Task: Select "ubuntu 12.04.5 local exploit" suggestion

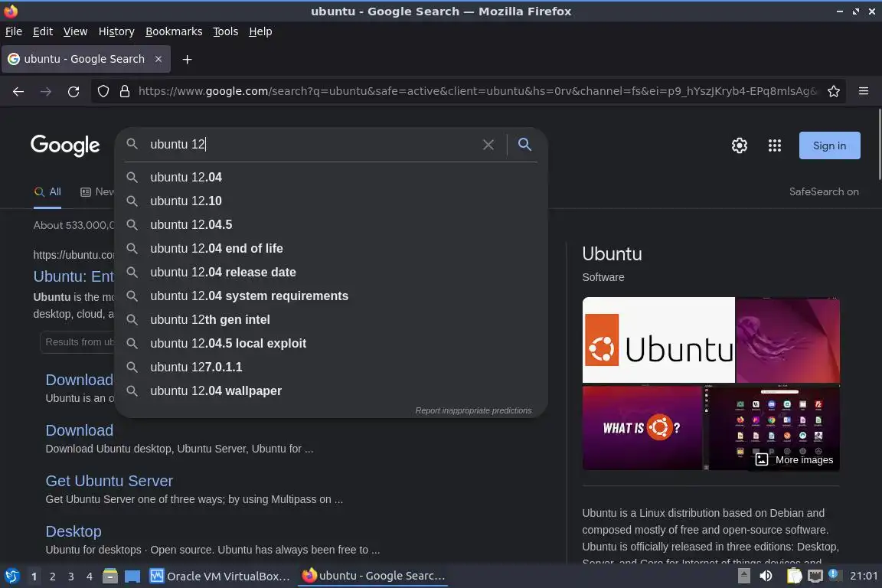Action: coord(331,343)
